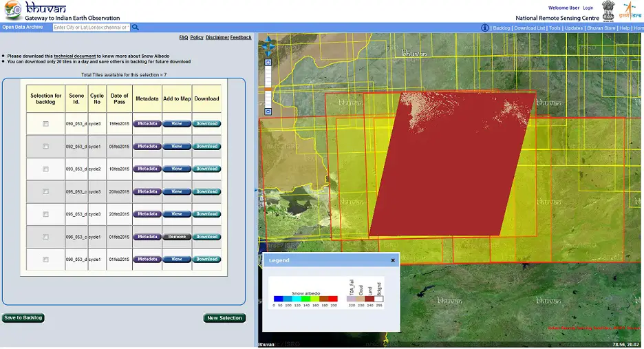Viewport: 644px width, 349px height.
Task: Pan the map up with arrow
Action: tap(268, 39)
